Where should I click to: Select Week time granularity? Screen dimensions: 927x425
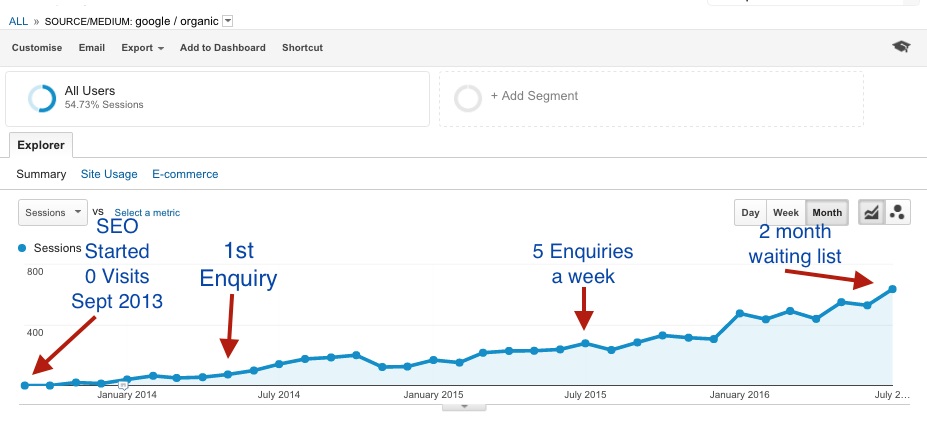786,212
